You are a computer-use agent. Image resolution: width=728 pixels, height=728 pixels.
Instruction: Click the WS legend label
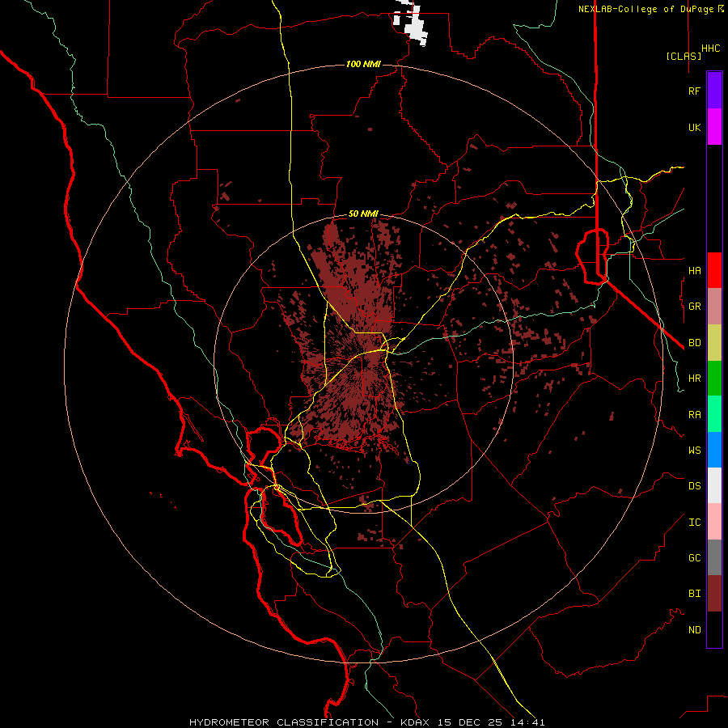coord(694,451)
